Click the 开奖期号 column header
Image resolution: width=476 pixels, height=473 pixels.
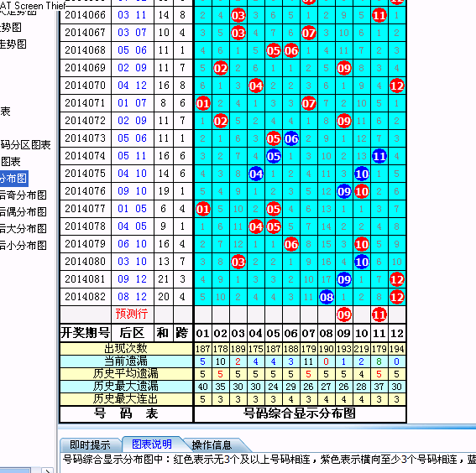(x=86, y=333)
